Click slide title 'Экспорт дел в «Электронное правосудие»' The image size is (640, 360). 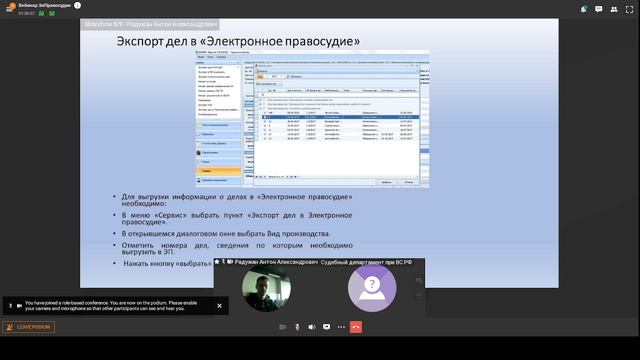(x=238, y=41)
